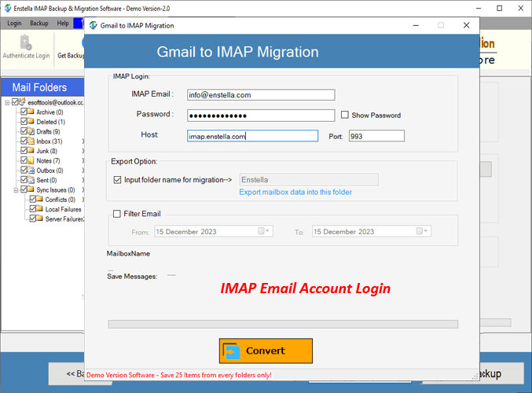Screen dimensions: 532x393
Task: Toggle the Show Password checkbox
Action: click(x=345, y=115)
